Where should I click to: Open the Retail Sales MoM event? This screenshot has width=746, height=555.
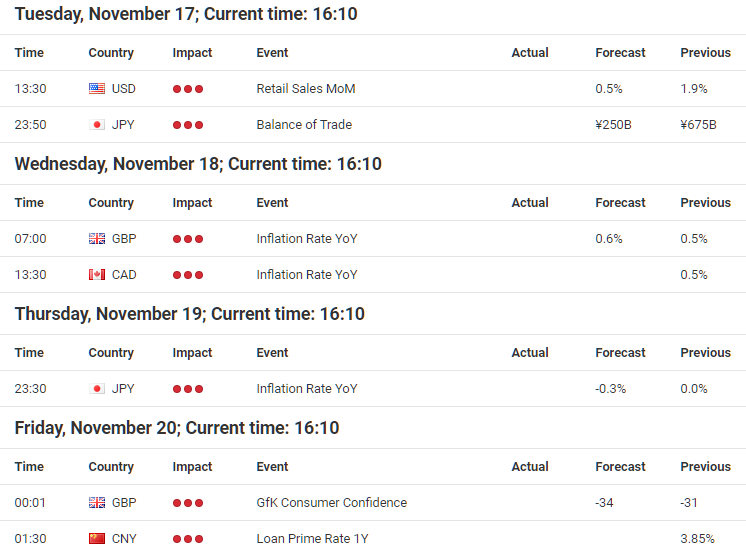(x=306, y=88)
